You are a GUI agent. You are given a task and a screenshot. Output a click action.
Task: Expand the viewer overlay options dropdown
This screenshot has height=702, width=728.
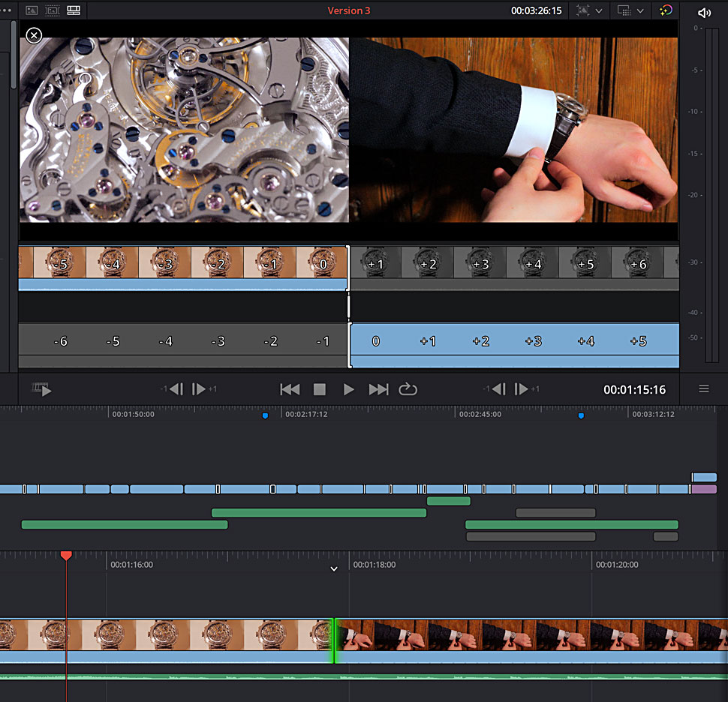point(640,10)
